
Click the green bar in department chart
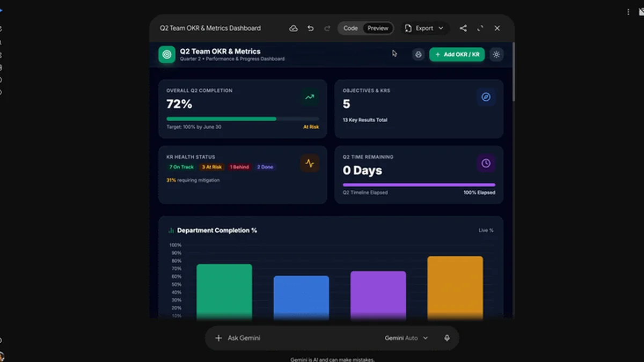point(224,291)
